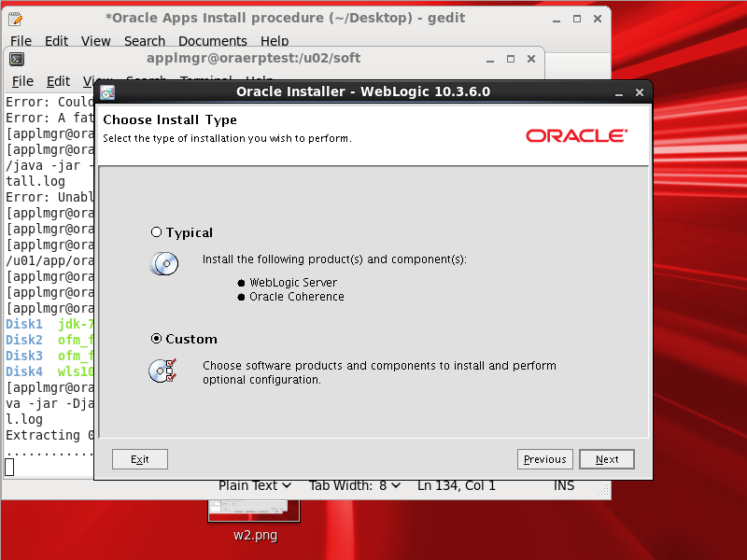
Task: Maximize the gedit window
Action: [x=577, y=19]
